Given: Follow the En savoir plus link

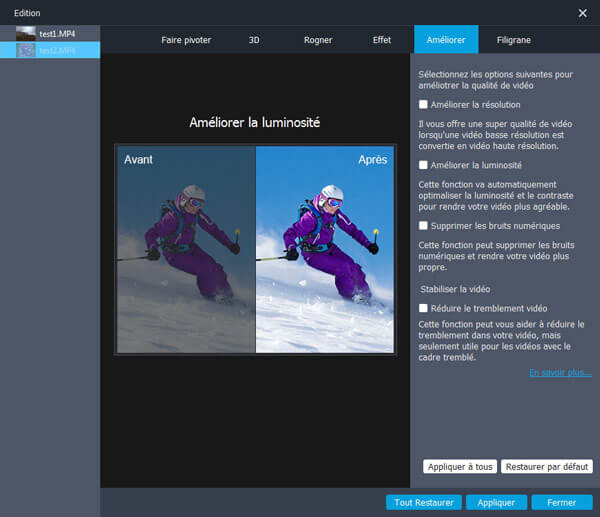Looking at the screenshot, I should (x=560, y=373).
